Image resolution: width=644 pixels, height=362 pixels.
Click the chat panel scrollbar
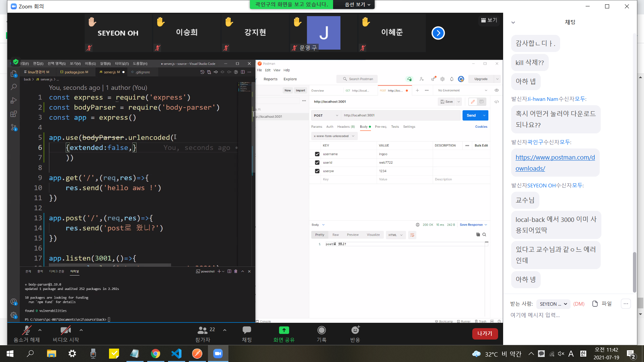(x=634, y=271)
